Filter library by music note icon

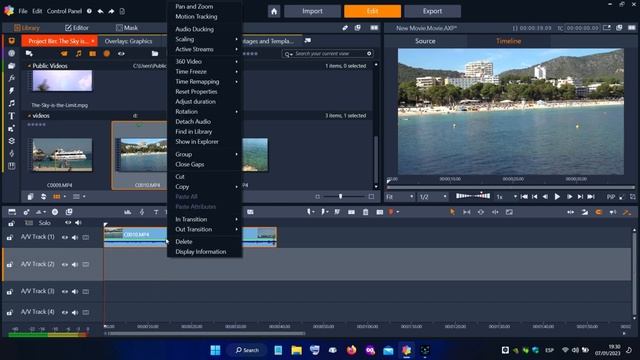click(78, 53)
